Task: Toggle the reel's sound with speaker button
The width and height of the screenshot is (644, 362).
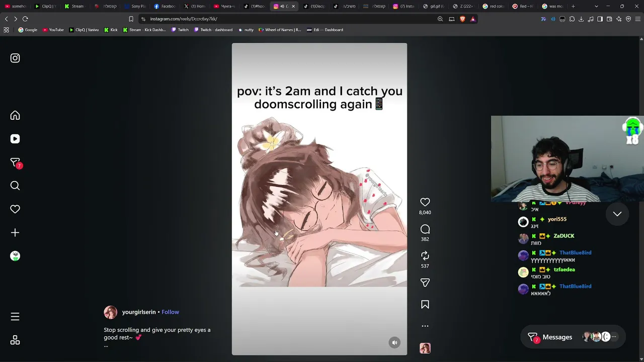Action: (394, 342)
